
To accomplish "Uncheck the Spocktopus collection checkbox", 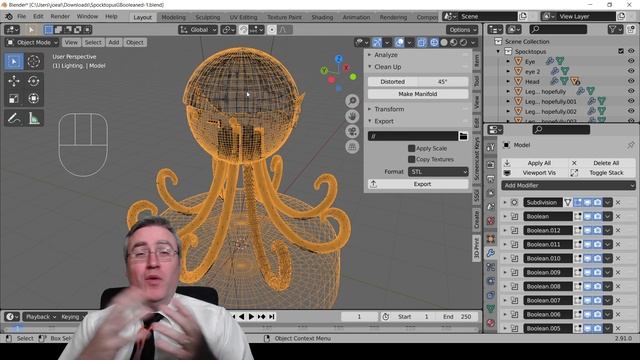I will 621,51.
